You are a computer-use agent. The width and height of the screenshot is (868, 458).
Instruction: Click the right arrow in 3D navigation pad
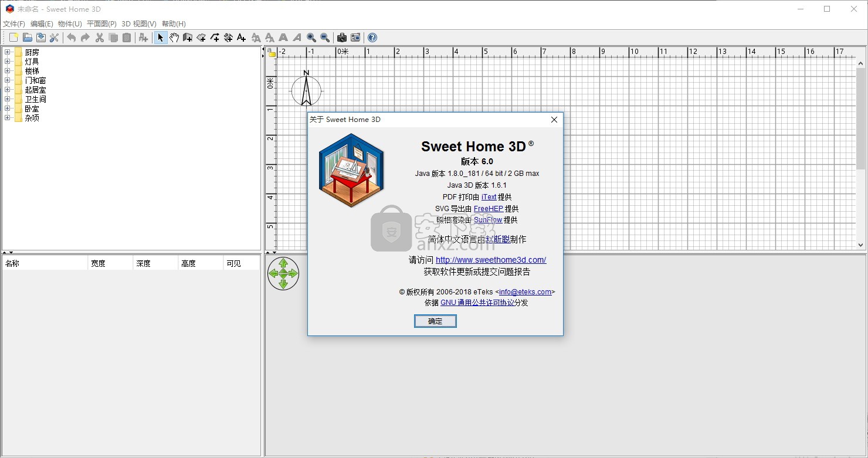(x=293, y=273)
